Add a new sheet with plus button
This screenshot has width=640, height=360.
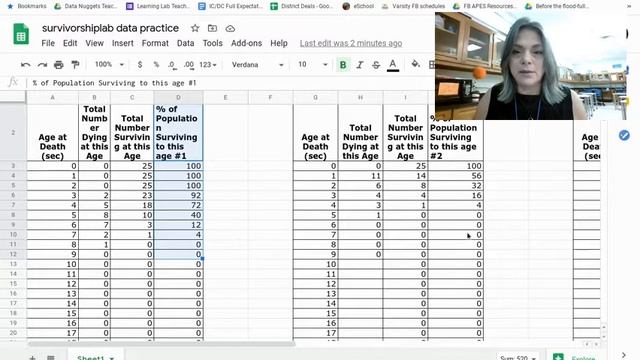click(x=32, y=358)
